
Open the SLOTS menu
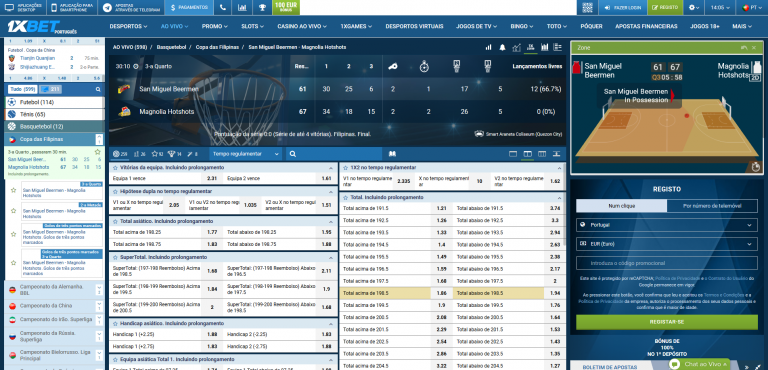pyautogui.click(x=253, y=26)
